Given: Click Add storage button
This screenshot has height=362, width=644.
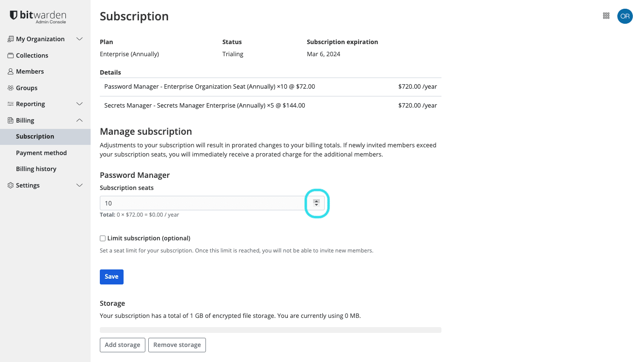Looking at the screenshot, I should click(x=122, y=345).
